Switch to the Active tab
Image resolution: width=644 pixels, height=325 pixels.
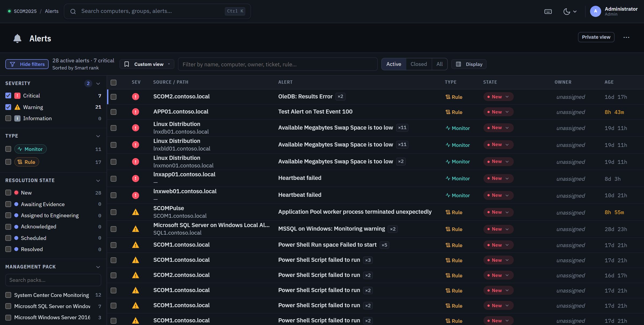394,64
